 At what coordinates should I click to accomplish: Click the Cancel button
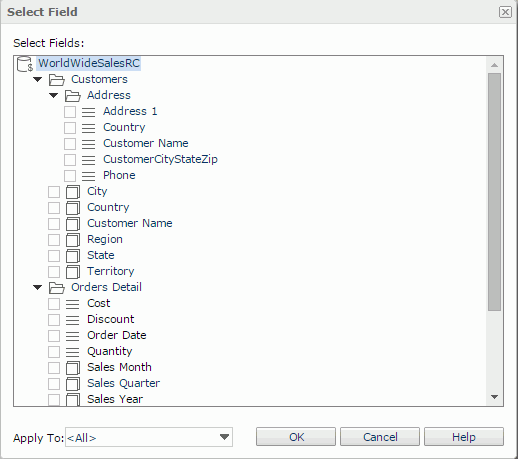coord(380,437)
